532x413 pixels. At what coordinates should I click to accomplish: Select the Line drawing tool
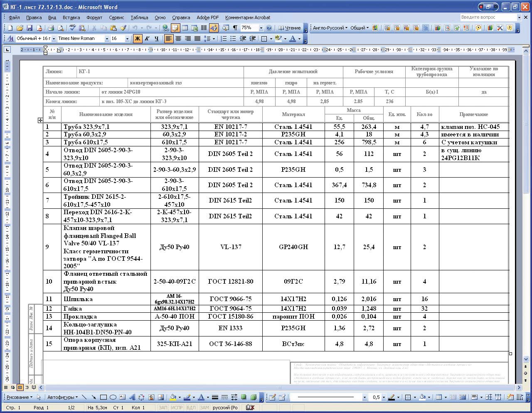click(x=84, y=397)
